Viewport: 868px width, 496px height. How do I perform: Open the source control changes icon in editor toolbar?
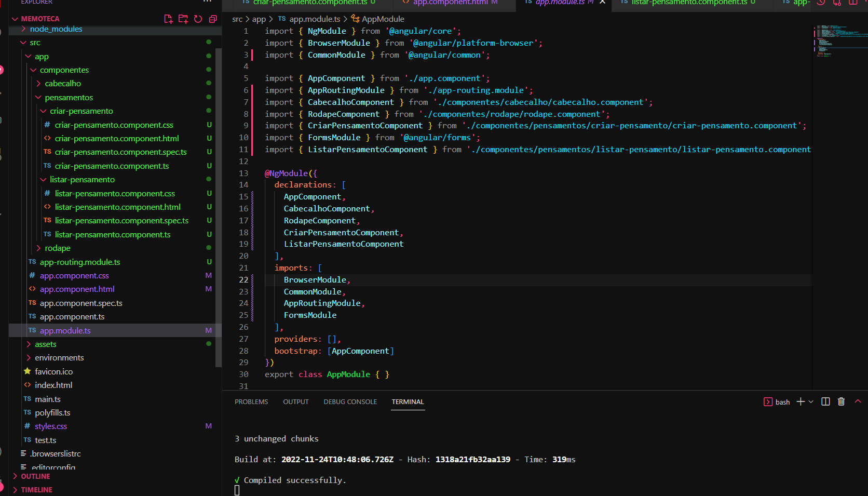837,2
